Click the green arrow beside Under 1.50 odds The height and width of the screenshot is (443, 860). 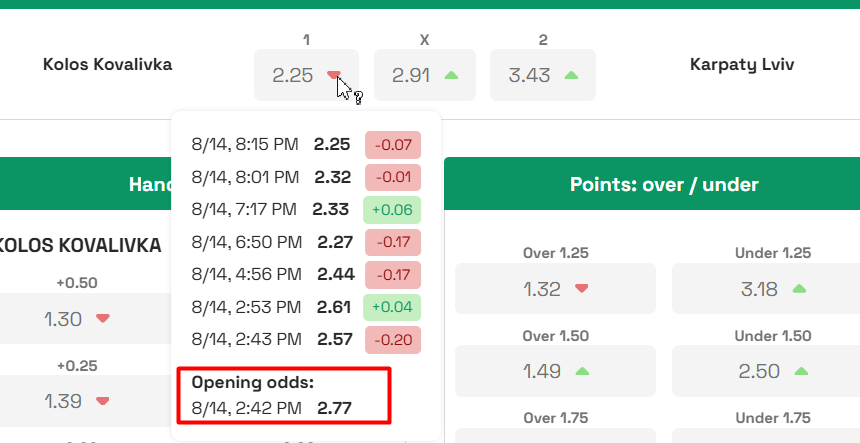point(800,371)
